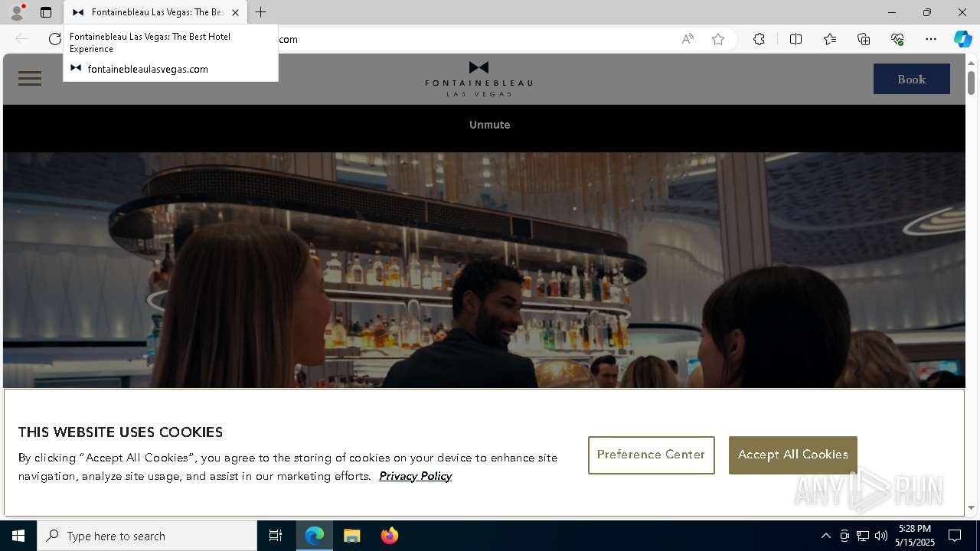Unmute the hero video
980x551 pixels.
[489, 125]
